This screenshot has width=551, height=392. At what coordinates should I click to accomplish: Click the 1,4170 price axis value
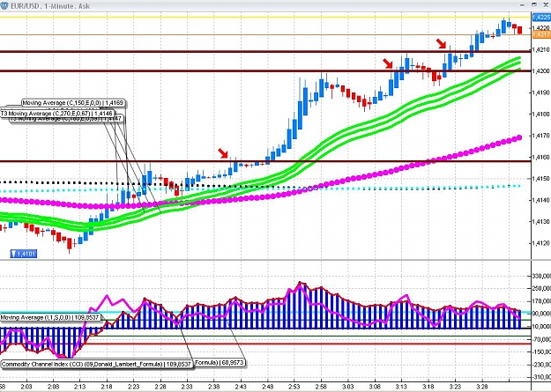541,136
